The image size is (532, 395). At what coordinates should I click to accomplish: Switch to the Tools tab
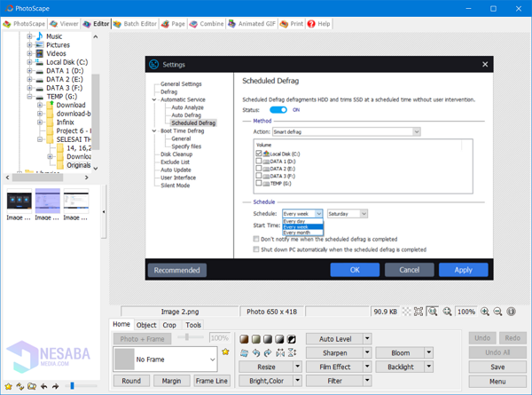click(193, 325)
